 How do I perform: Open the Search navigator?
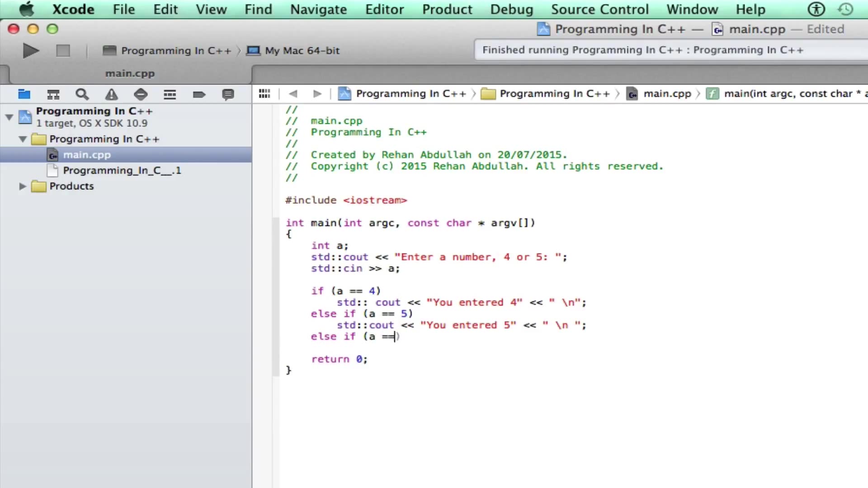tap(82, 94)
